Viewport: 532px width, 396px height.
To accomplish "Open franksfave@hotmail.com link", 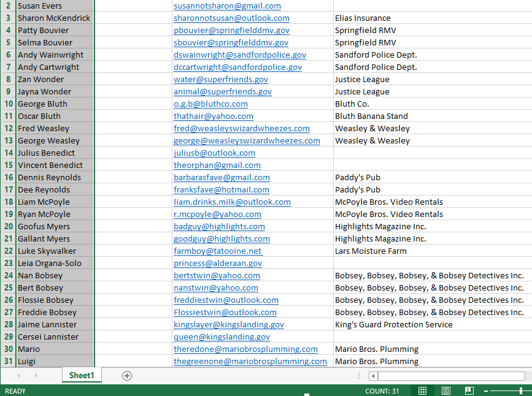I will (x=222, y=189).
